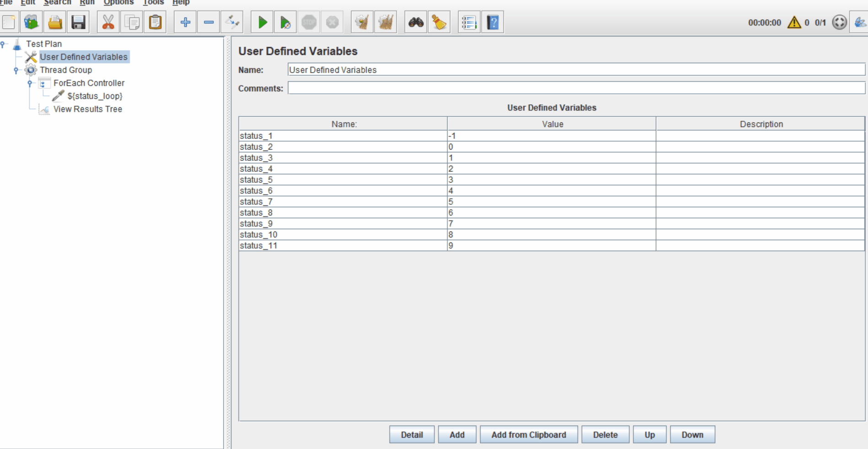Open the Search menu
This screenshot has height=449, width=868.
[57, 2]
